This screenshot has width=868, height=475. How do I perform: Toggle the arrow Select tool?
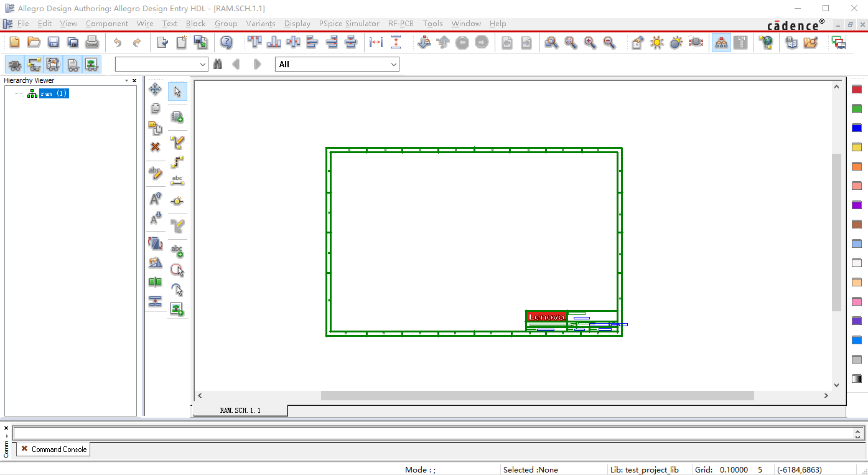point(177,92)
